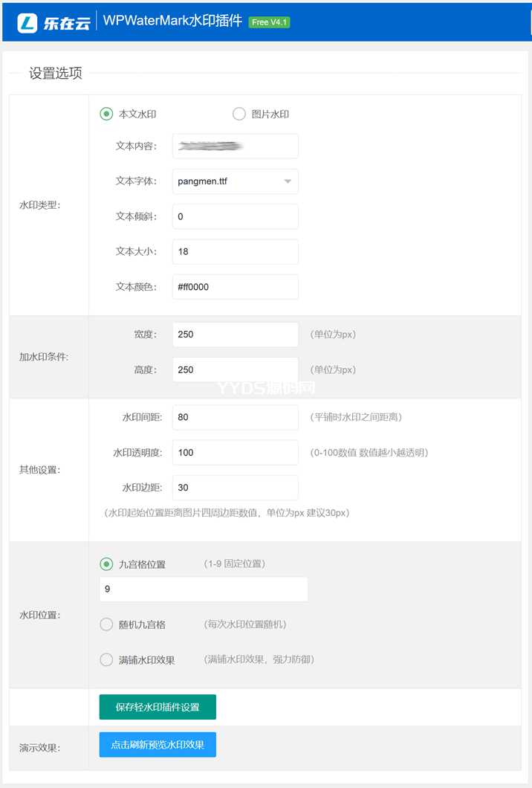
Task: Click the 宽度 input showing 250
Action: [x=235, y=335]
